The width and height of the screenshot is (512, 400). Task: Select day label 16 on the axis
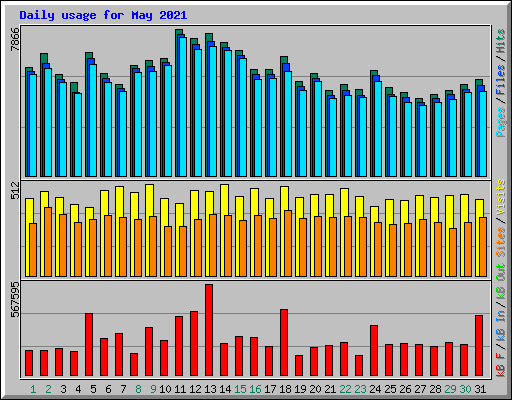pos(255,389)
